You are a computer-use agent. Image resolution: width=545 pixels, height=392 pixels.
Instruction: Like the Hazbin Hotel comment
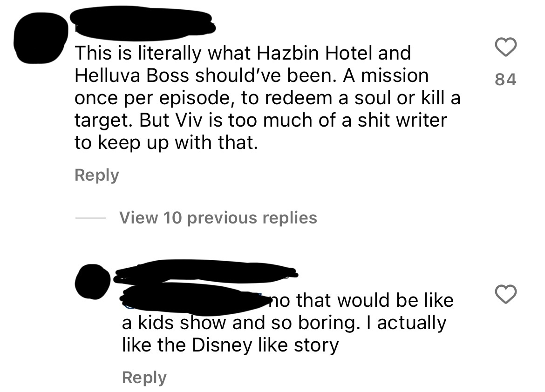point(506,47)
